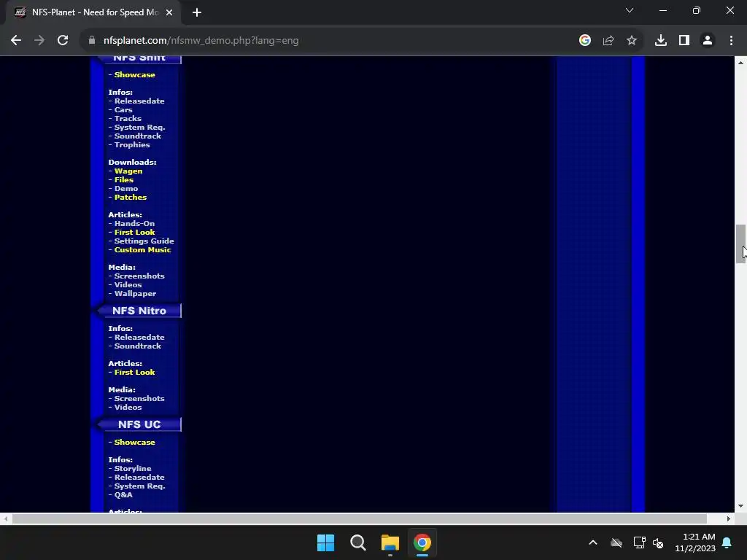The image size is (747, 560).
Task: Open the display/network tray icon
Action: (x=639, y=542)
